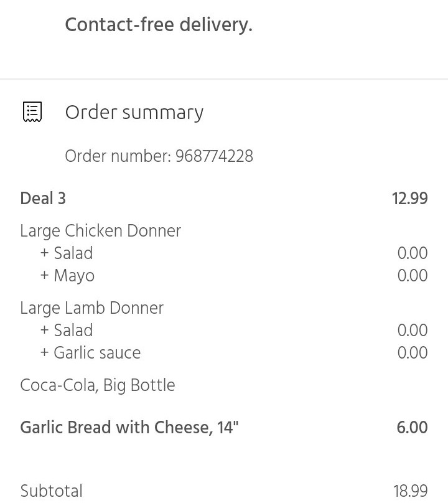
Task: Open Garlic Bread with Cheese, 14" item
Action: coord(129,428)
